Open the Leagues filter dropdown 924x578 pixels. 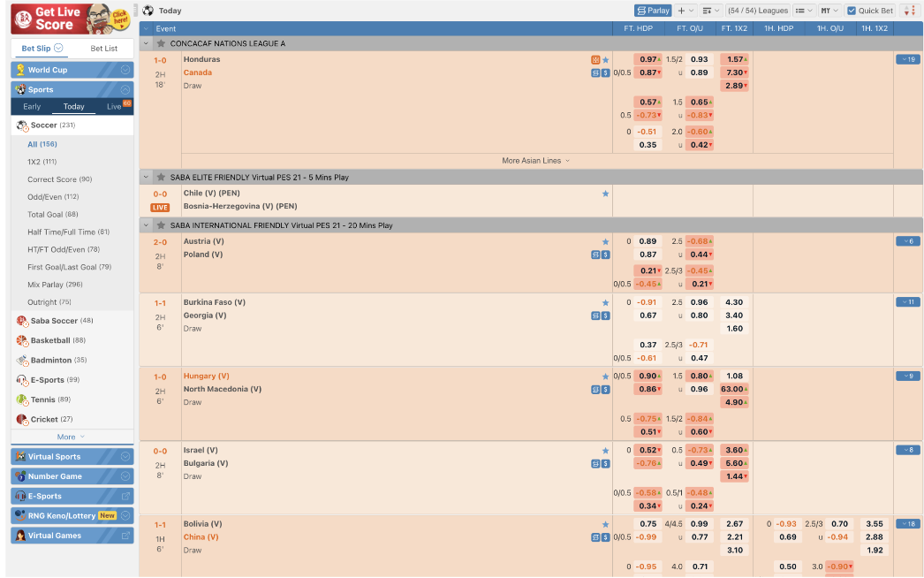757,11
